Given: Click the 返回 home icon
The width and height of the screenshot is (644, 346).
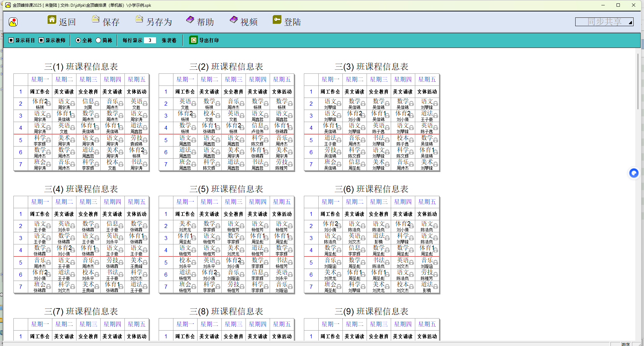Looking at the screenshot, I should pyautogui.click(x=52, y=20).
